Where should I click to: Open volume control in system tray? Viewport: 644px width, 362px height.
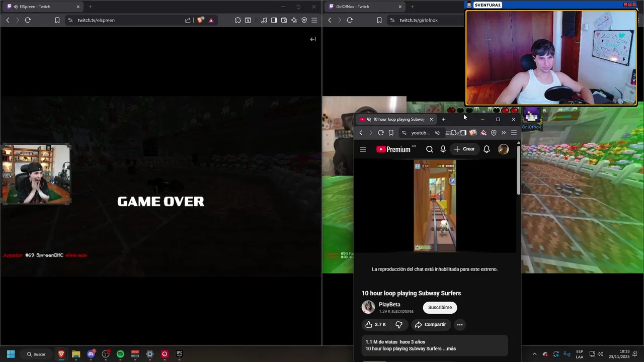click(600, 354)
